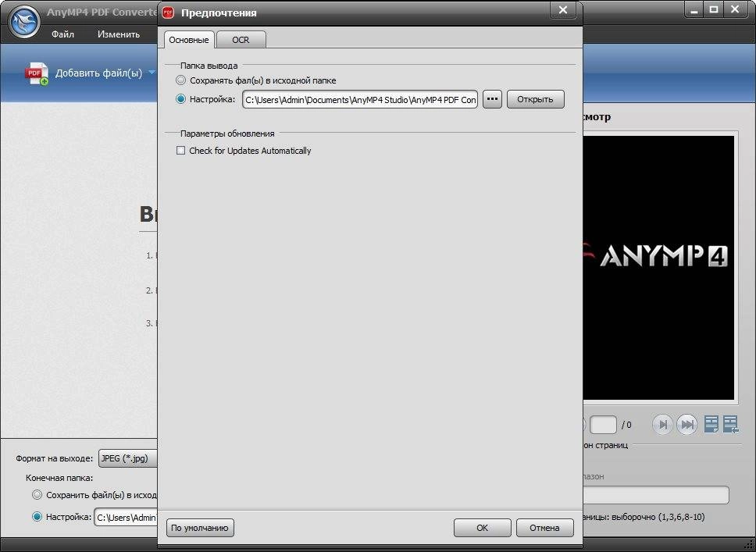Close the Предпочтения dialog
The height and width of the screenshot is (552, 756).
(x=562, y=10)
